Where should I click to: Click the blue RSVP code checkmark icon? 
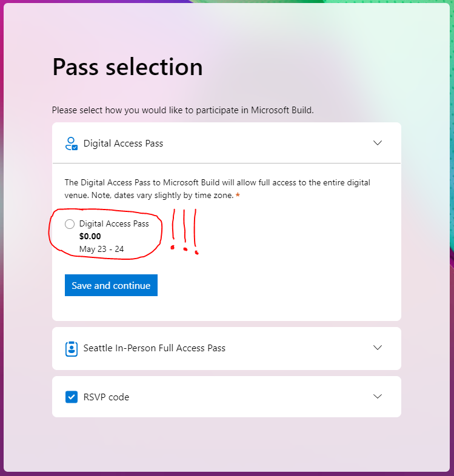[72, 397]
